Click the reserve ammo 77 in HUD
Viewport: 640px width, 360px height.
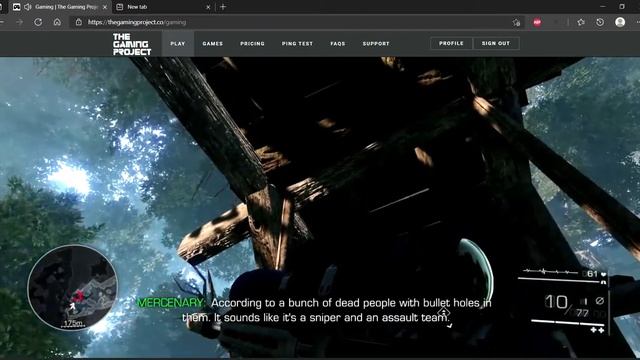pyautogui.click(x=582, y=313)
